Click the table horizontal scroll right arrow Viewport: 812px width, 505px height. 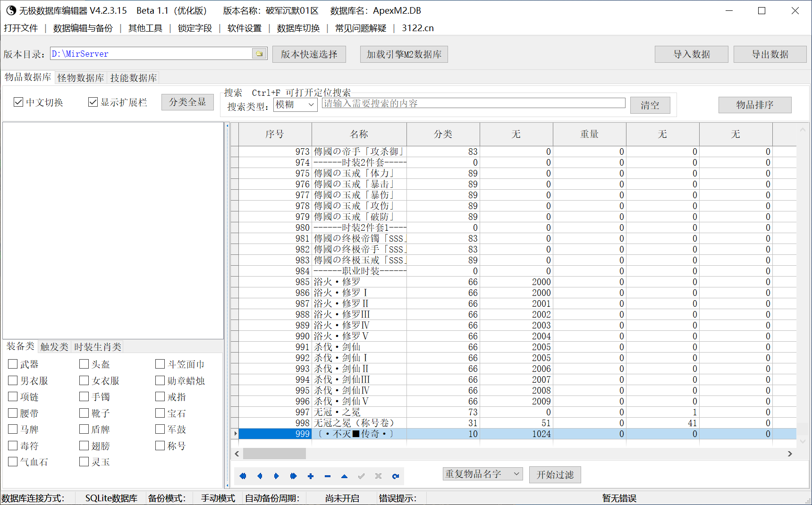[790, 454]
